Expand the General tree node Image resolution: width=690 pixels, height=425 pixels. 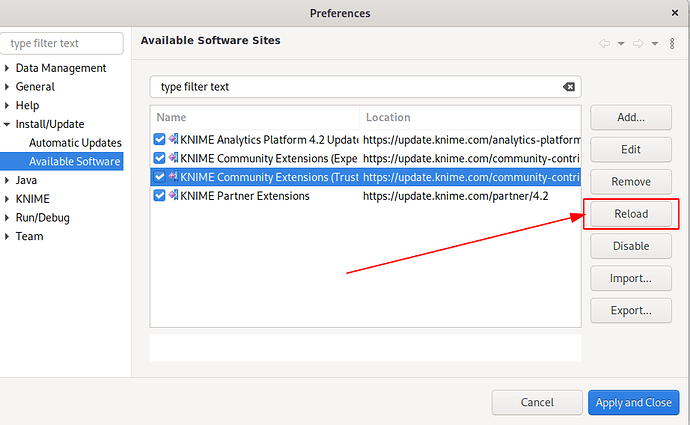click(x=7, y=87)
